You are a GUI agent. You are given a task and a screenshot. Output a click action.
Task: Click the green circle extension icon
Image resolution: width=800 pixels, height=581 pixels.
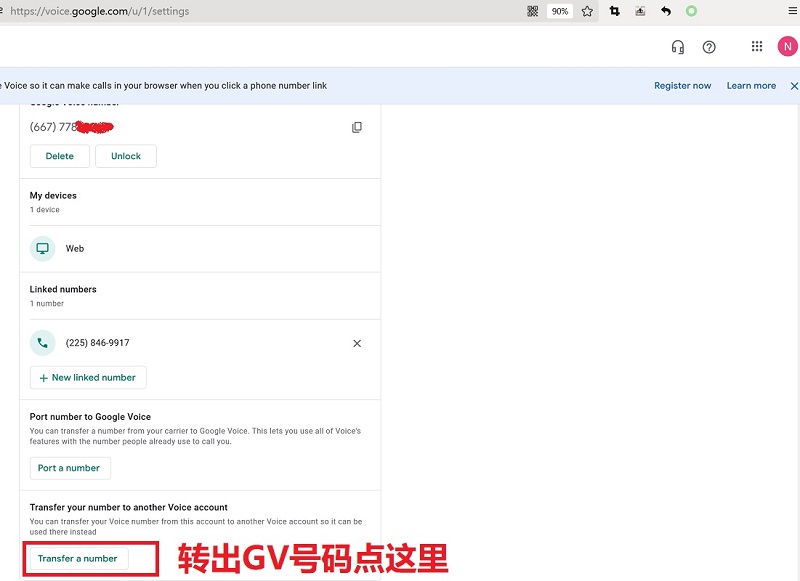click(x=691, y=11)
